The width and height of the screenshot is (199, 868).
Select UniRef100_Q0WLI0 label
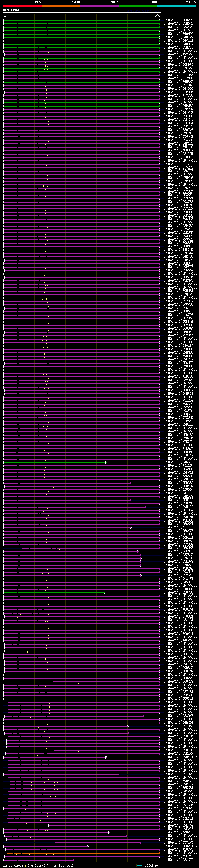pyautogui.click(x=178, y=507)
